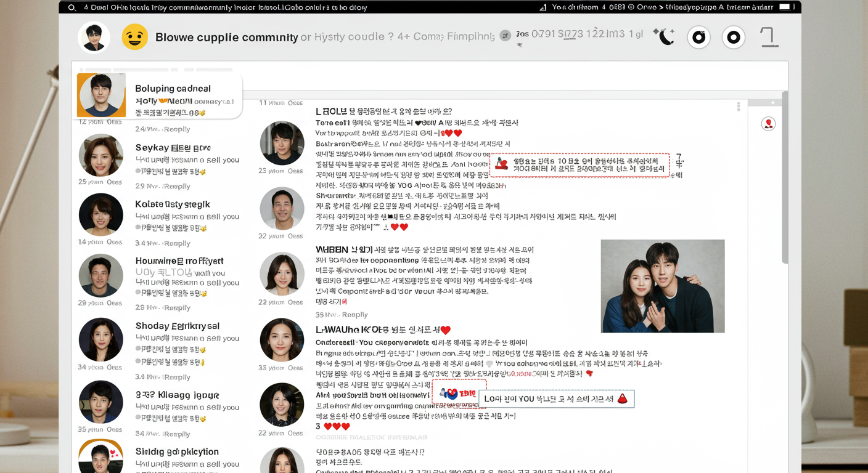Click the small gray round icon after Fimplhnl

coord(506,36)
